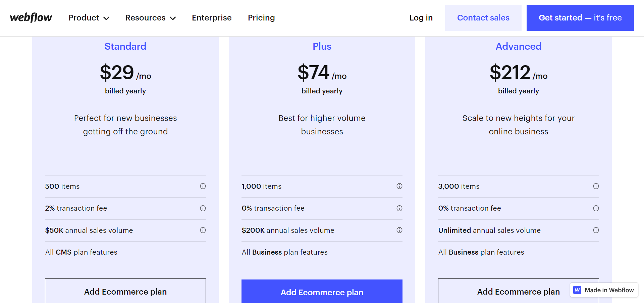Click the Made in Webflow badge
Screen dimensions: 644x303
click(604, 290)
